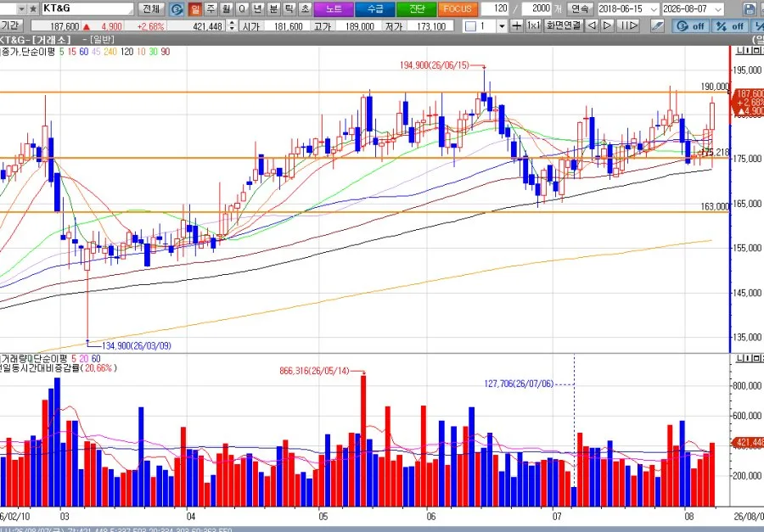Click the 저가 value field 173,100
Image resolution: width=764 pixels, height=532 pixels.
tap(430, 25)
